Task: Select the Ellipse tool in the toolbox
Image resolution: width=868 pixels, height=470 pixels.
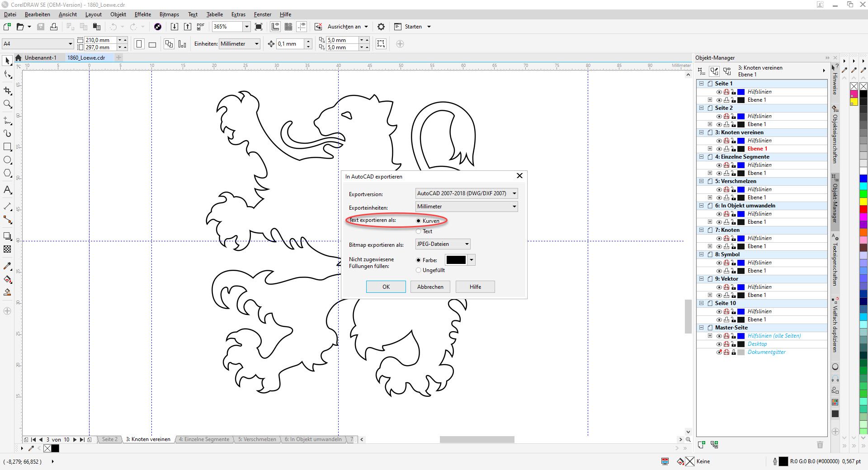Action: [7, 160]
